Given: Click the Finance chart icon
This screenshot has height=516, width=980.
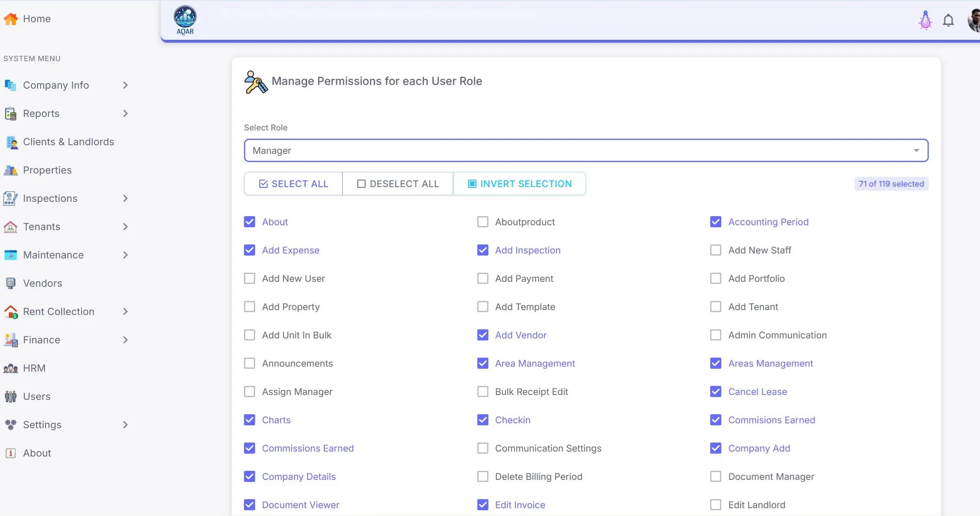Looking at the screenshot, I should tap(10, 340).
